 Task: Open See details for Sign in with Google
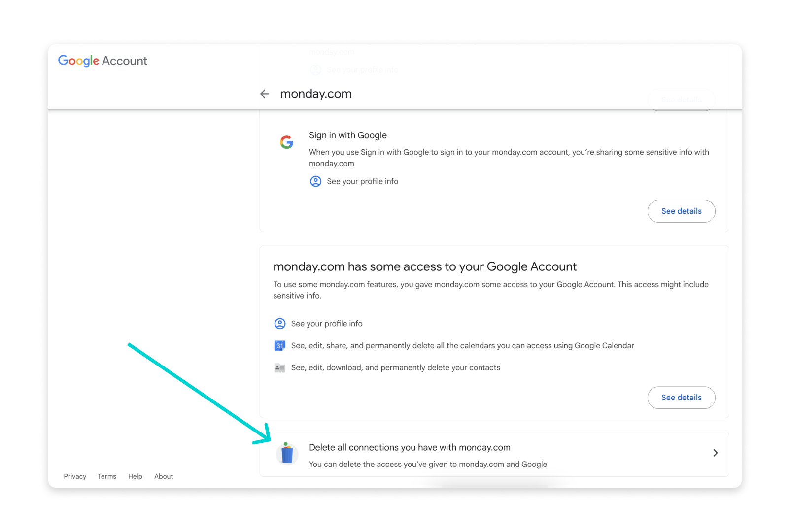point(681,211)
